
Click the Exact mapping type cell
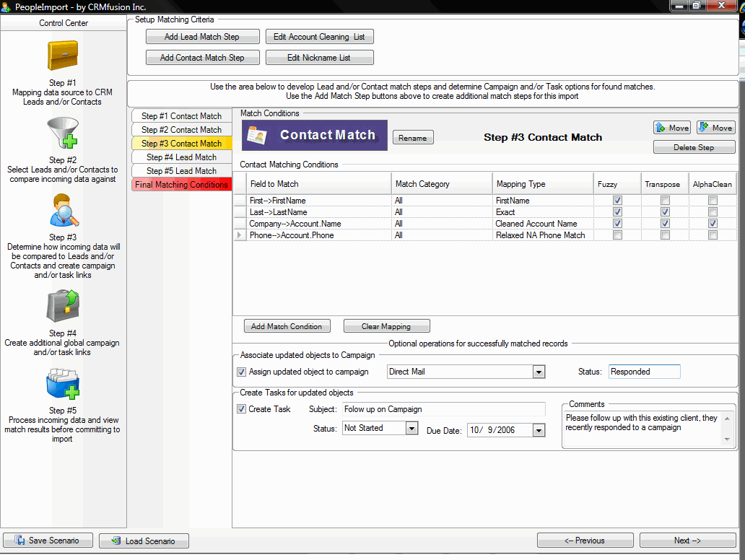tap(543, 212)
